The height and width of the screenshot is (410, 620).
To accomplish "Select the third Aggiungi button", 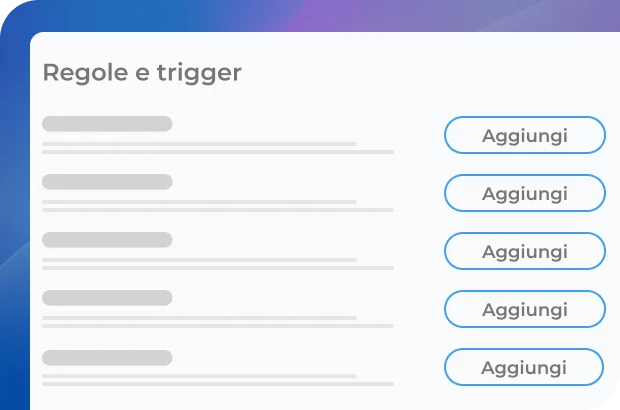I will [x=524, y=251].
